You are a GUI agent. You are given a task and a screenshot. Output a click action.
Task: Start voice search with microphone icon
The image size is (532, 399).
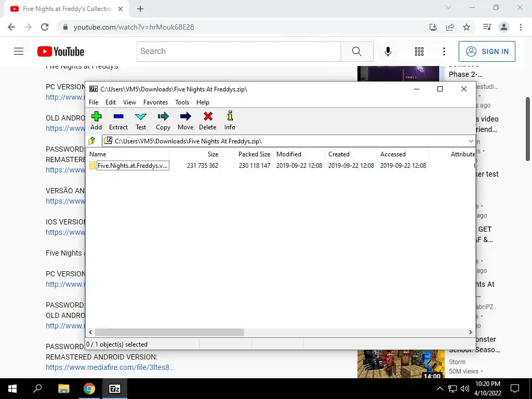(x=388, y=51)
